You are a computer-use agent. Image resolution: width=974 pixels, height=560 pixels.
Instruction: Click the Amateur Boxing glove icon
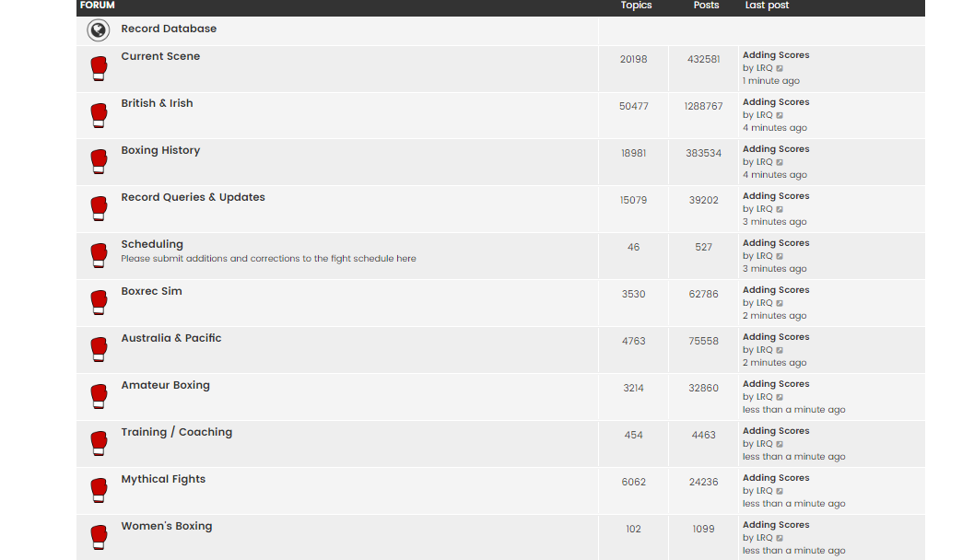[x=99, y=397]
